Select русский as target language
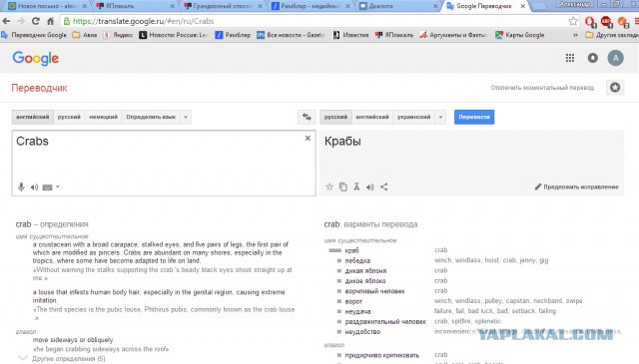639x364 pixels. (x=335, y=117)
